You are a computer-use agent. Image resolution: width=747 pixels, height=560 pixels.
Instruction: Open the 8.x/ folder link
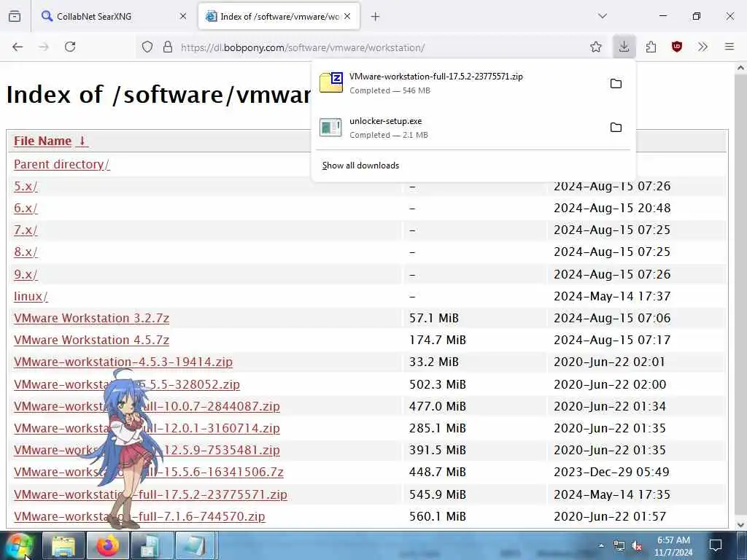point(26,252)
